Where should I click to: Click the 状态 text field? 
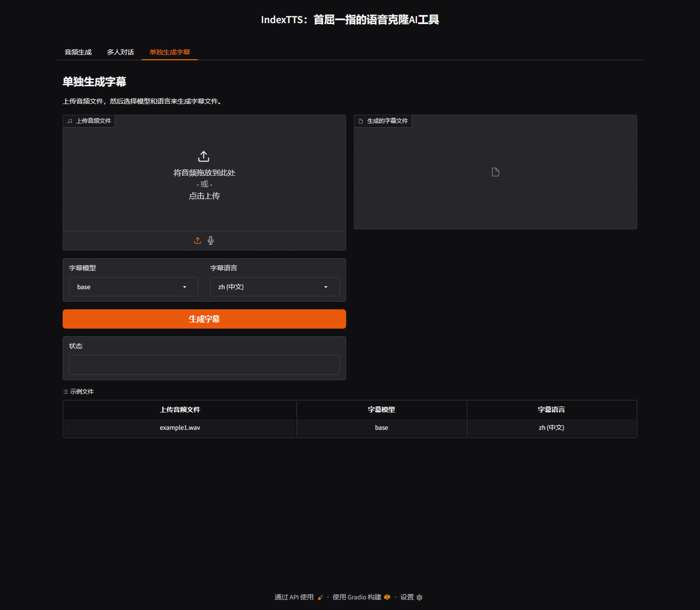[x=204, y=365]
